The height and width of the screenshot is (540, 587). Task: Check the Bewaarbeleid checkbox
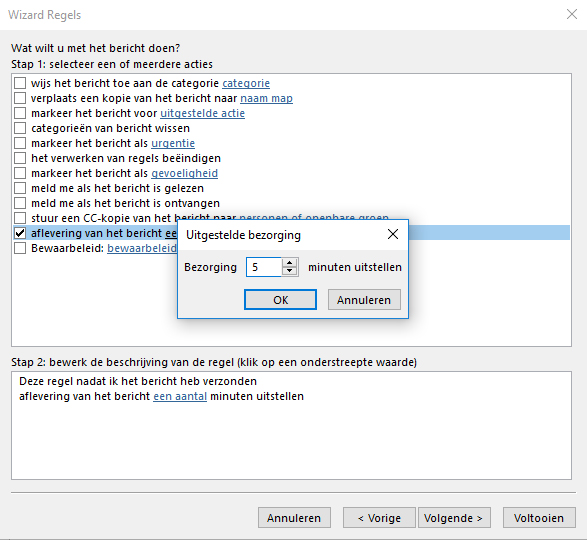[x=20, y=248]
